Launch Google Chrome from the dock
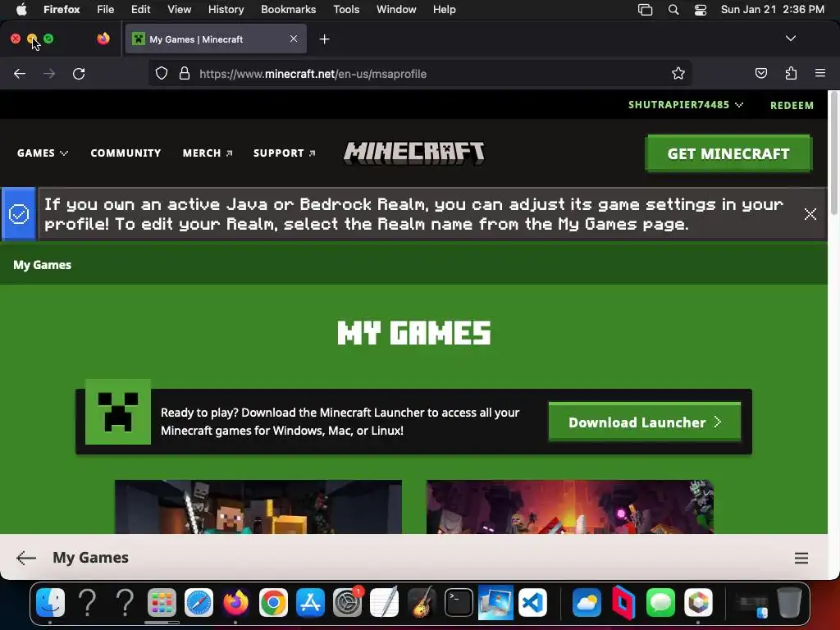 coord(273,603)
